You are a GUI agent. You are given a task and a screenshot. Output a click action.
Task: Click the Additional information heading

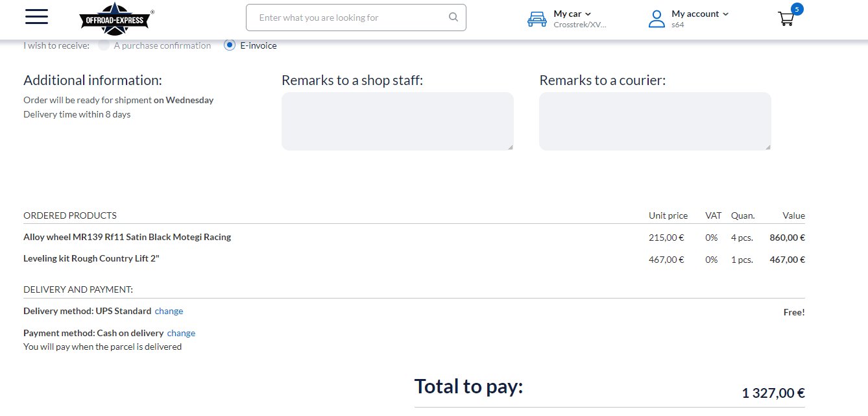tap(93, 80)
